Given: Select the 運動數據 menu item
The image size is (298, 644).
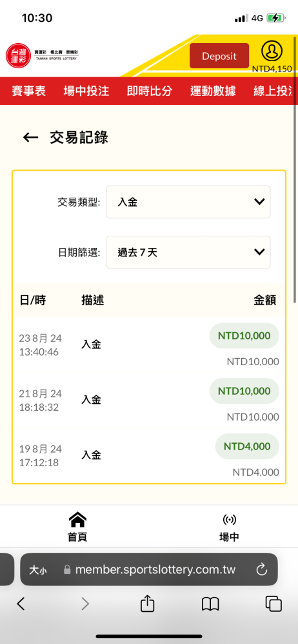Looking at the screenshot, I should point(213,91).
